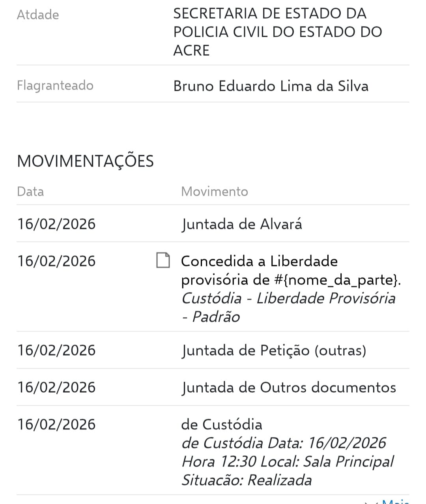The height and width of the screenshot is (504, 426).
Task: Select the Juntada de Petição (outras) entry
Action: (273, 350)
